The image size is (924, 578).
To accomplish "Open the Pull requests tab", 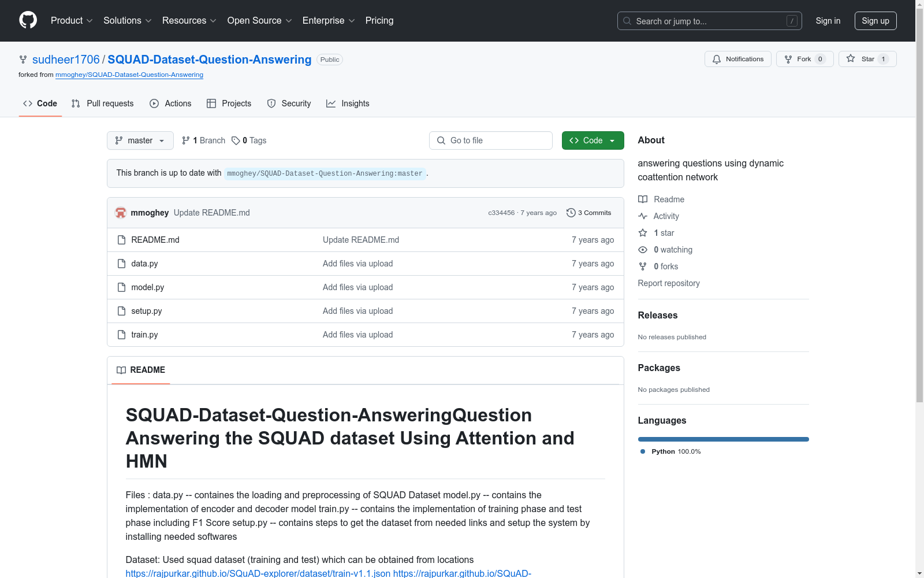I will [103, 103].
